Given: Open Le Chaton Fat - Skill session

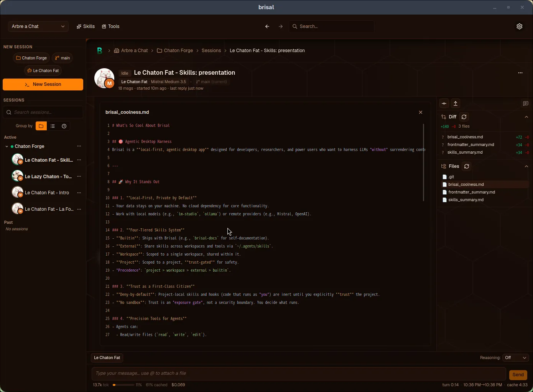Looking at the screenshot, I should click(42, 160).
